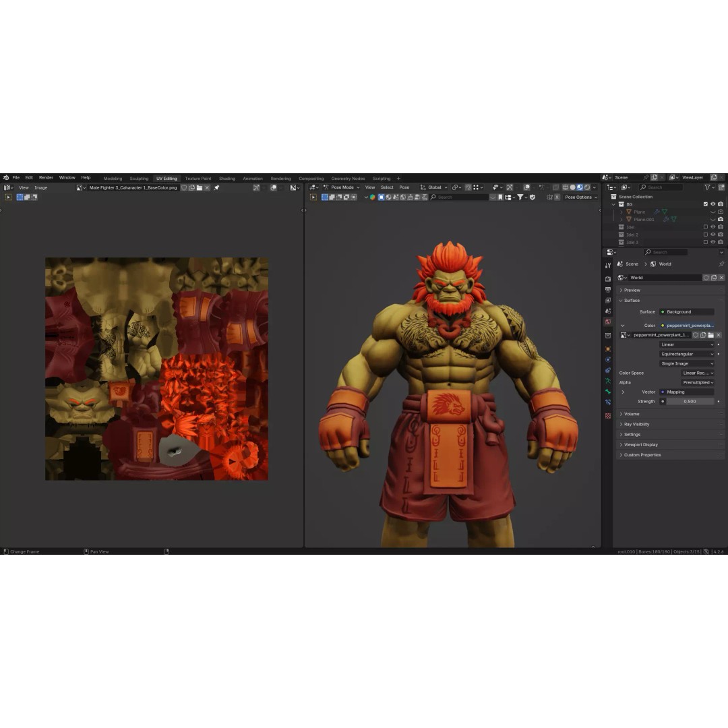Toggle Idel 2 collection exclude checkbox
This screenshot has width=728, height=728.
(x=706, y=235)
